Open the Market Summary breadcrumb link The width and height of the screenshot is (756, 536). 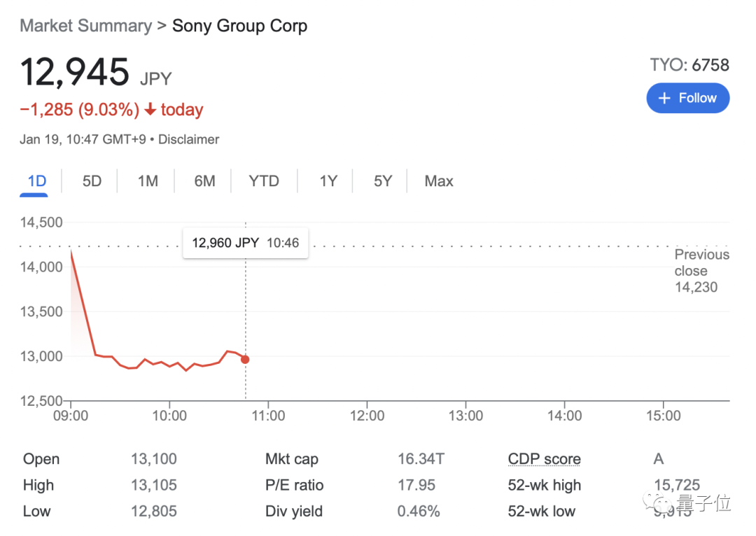pos(85,26)
